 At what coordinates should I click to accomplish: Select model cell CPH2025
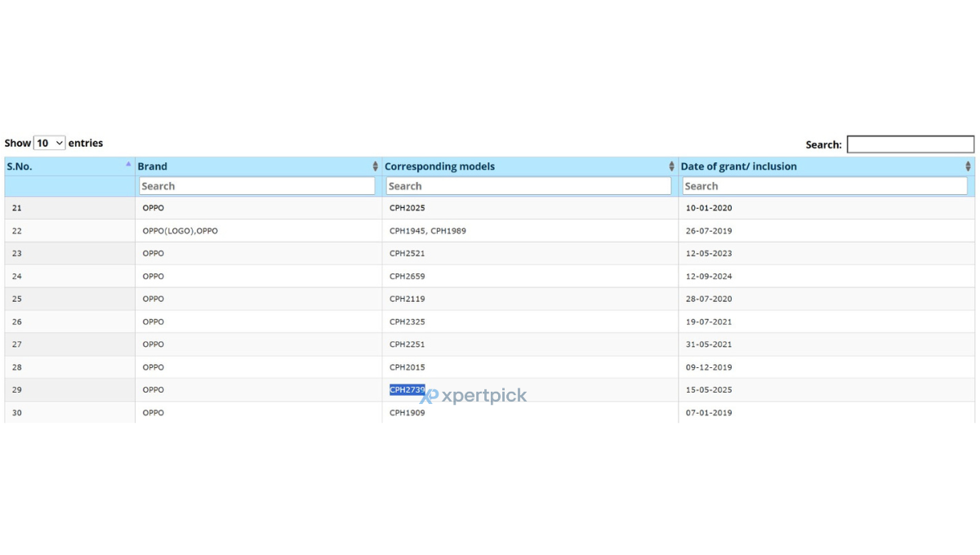tap(530, 208)
